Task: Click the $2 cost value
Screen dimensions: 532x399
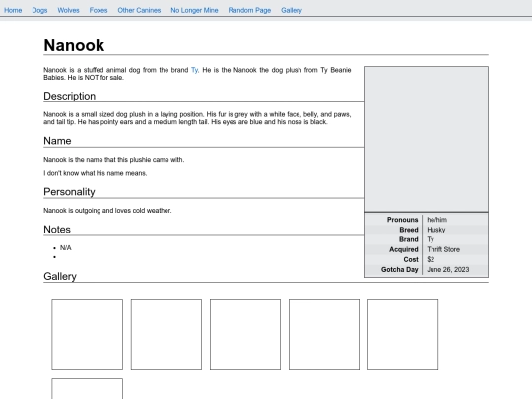Action: coord(431,259)
